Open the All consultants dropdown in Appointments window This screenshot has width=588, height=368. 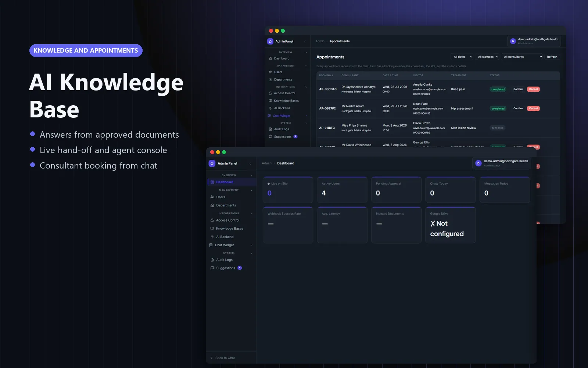(522, 57)
